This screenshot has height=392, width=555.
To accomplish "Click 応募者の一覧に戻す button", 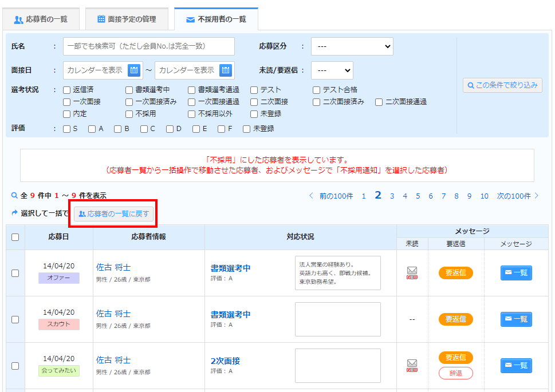I will (113, 213).
